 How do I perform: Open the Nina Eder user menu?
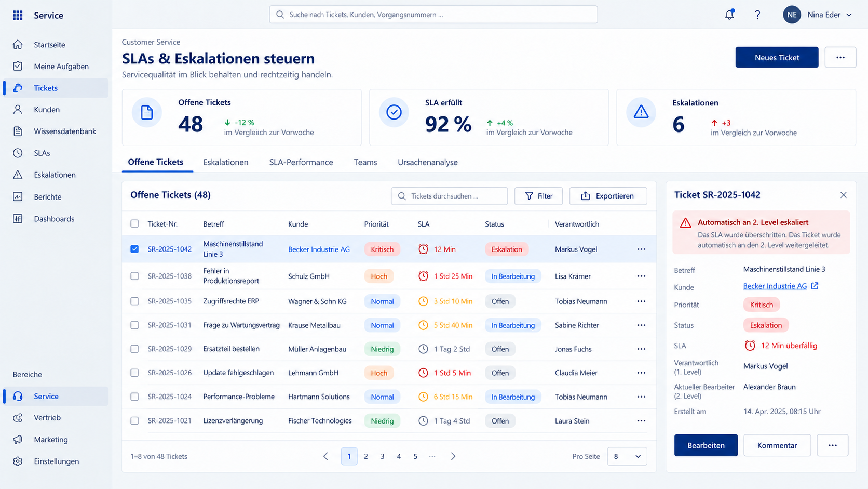(x=818, y=15)
